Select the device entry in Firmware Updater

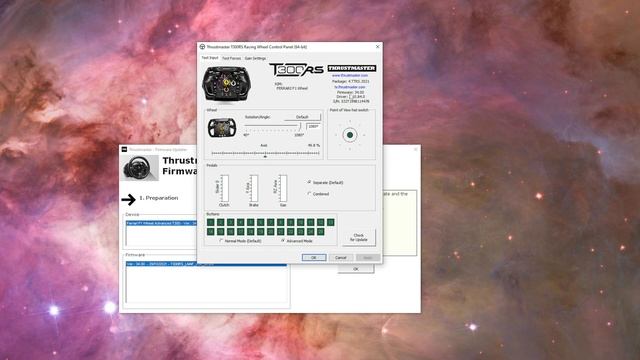coord(161,223)
